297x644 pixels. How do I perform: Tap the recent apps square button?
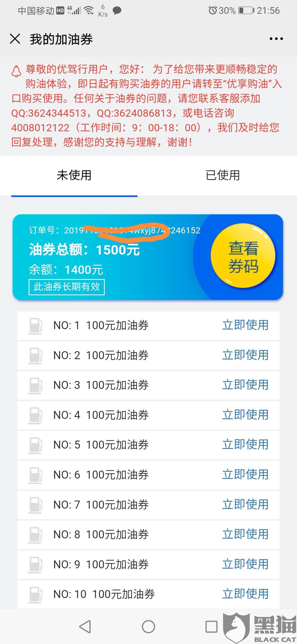coord(211,627)
